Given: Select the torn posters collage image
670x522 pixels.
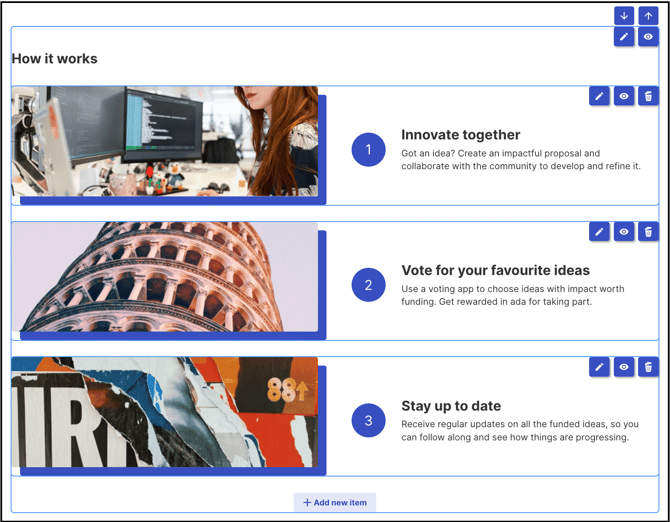Looking at the screenshot, I should (165, 412).
